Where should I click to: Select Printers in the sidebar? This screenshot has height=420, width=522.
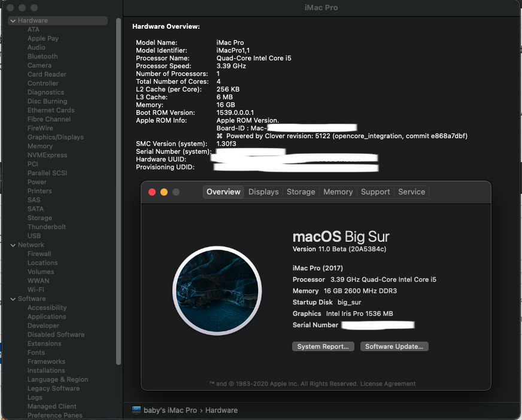tap(40, 191)
